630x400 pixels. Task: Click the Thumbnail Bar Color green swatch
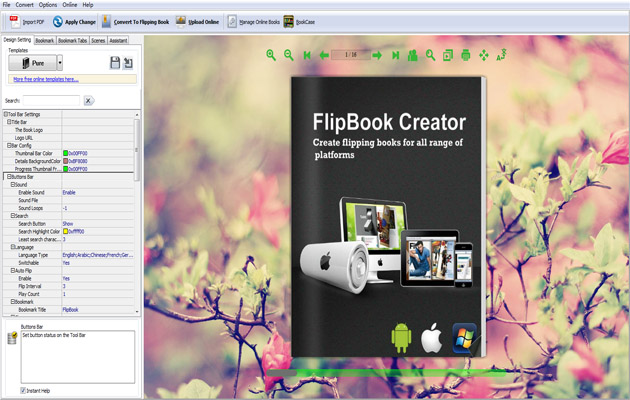tap(65, 153)
